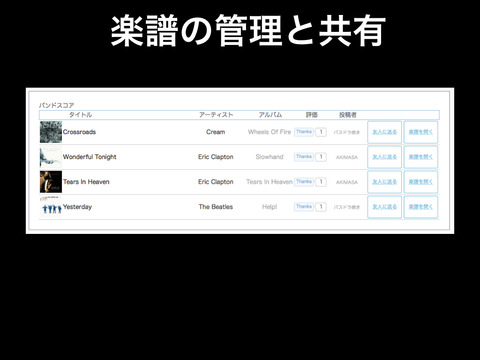This screenshot has height=360, width=480.
Task: Open the Crossroads album cover thumbnail
Action: [x=51, y=132]
